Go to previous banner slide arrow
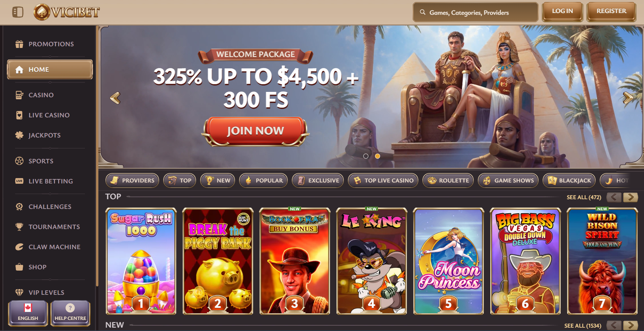Screen dimensions: 644x331 [x=115, y=98]
